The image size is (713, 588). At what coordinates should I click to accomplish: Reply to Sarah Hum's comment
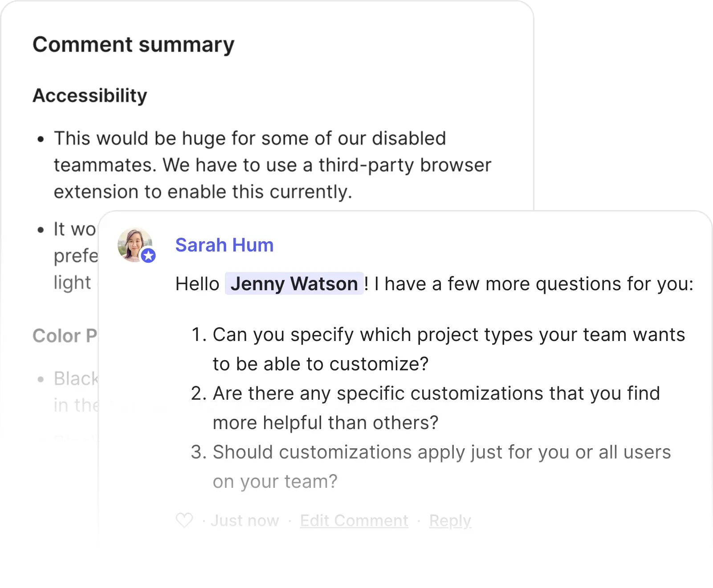450,520
